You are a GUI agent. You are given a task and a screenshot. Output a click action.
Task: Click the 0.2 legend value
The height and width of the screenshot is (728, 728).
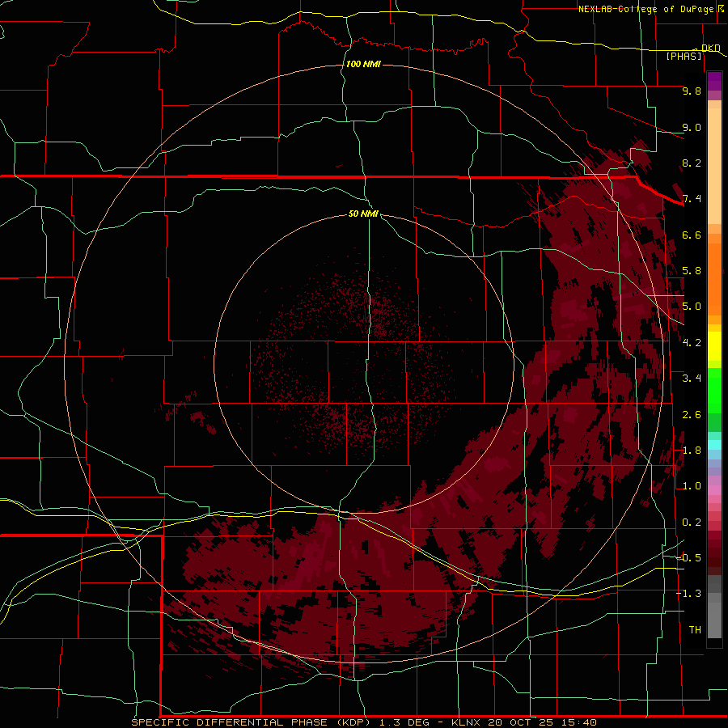click(x=692, y=523)
